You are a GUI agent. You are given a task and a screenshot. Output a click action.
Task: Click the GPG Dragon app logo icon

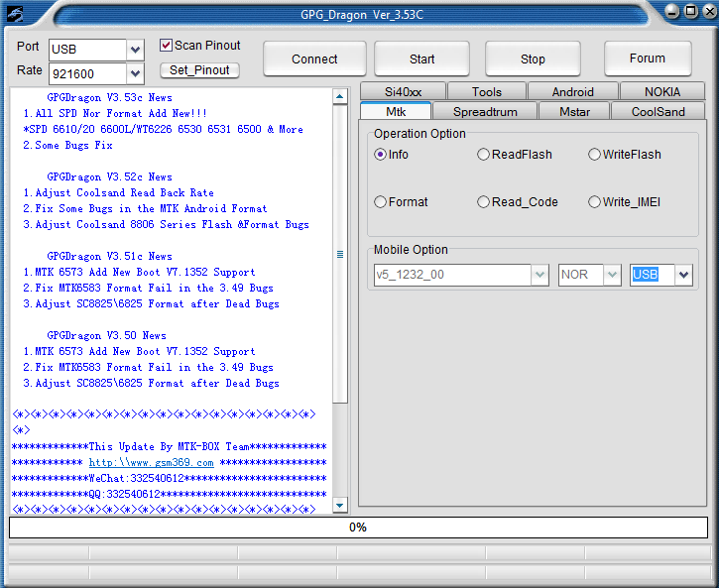[15, 14]
